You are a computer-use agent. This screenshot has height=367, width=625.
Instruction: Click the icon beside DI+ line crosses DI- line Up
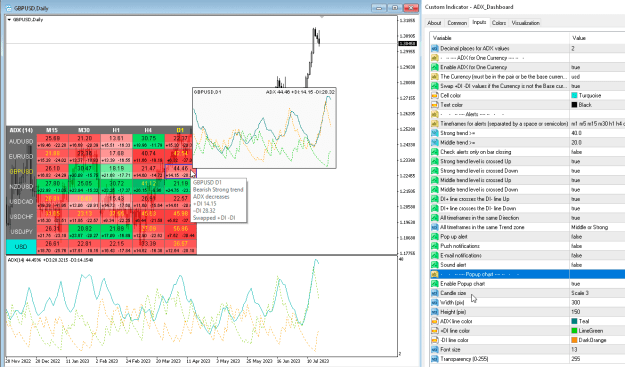click(x=435, y=199)
